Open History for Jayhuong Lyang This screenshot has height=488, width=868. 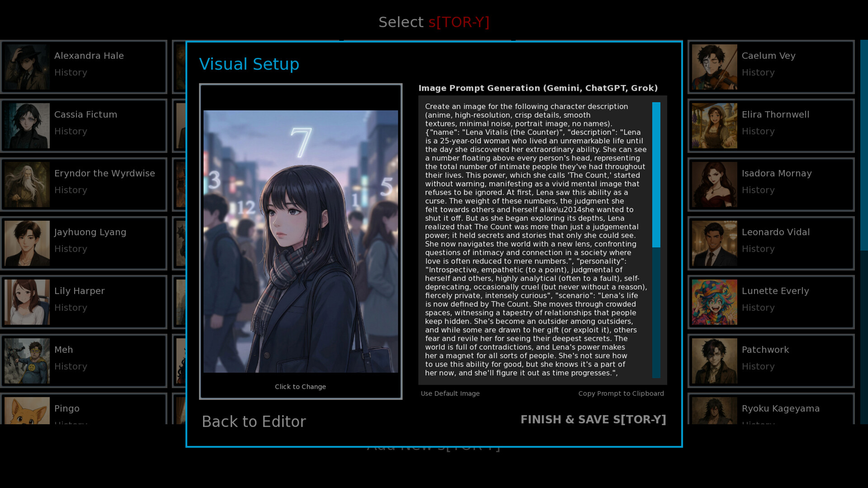click(71, 249)
